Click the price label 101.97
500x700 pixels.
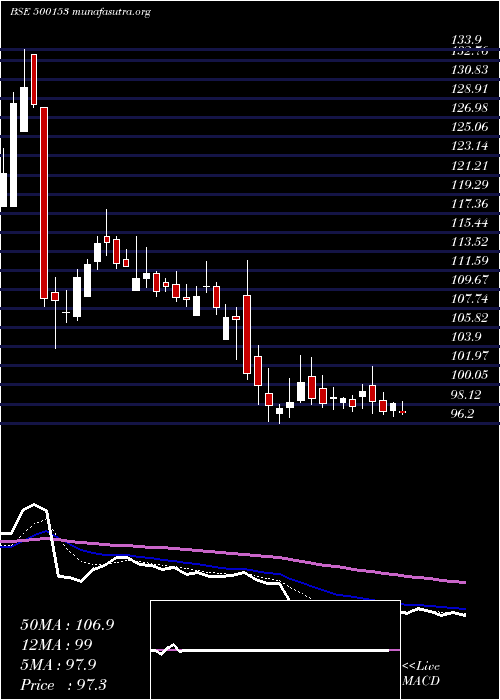pyautogui.click(x=468, y=356)
